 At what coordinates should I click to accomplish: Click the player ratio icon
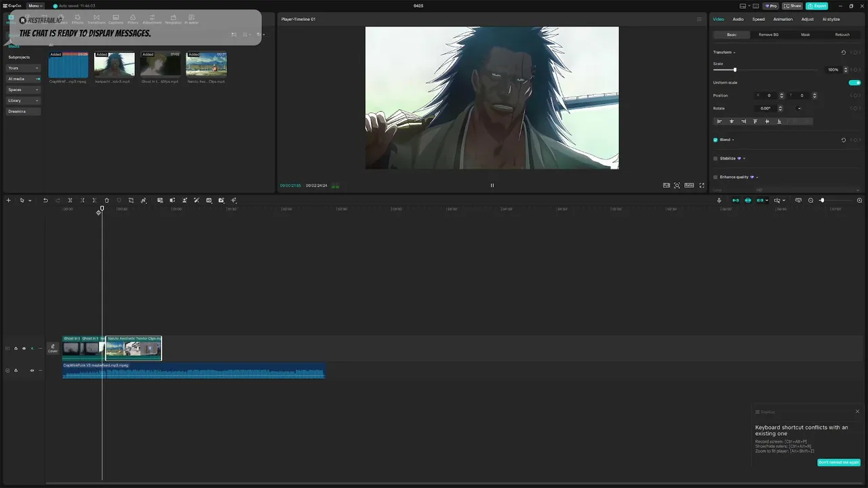(689, 185)
